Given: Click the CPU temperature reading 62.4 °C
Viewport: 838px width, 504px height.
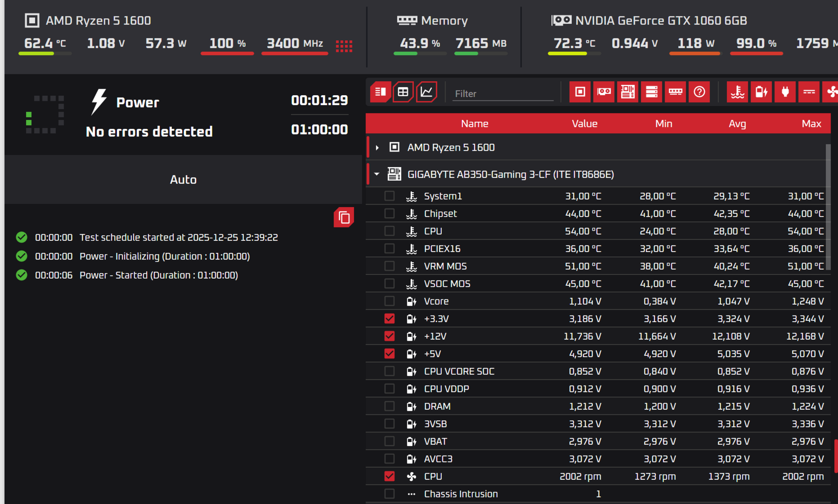Looking at the screenshot, I should point(45,43).
